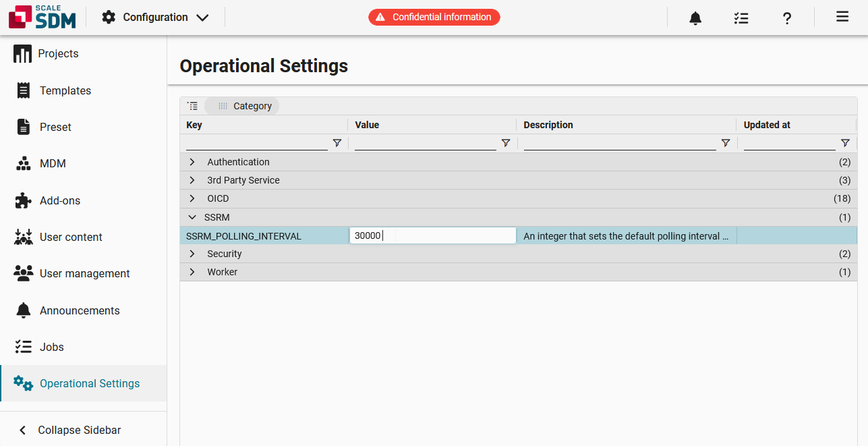Click the Description filter text field
The height and width of the screenshot is (446, 868).
point(619,143)
